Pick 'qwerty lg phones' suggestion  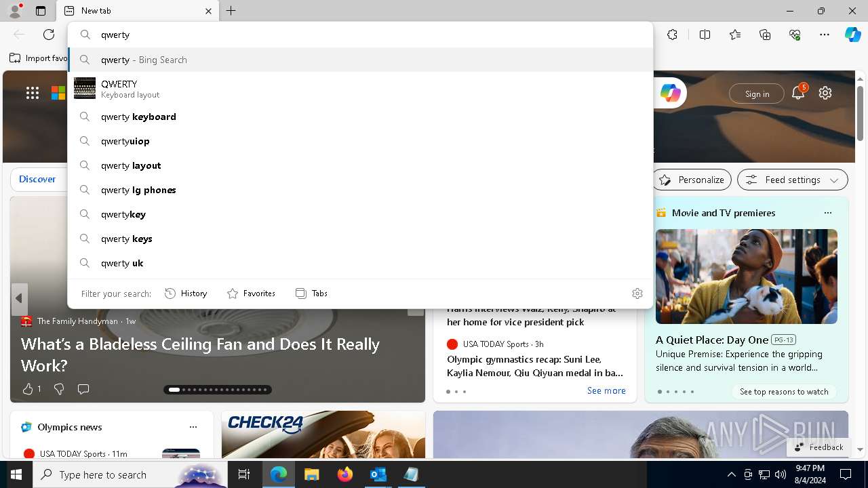pos(360,190)
